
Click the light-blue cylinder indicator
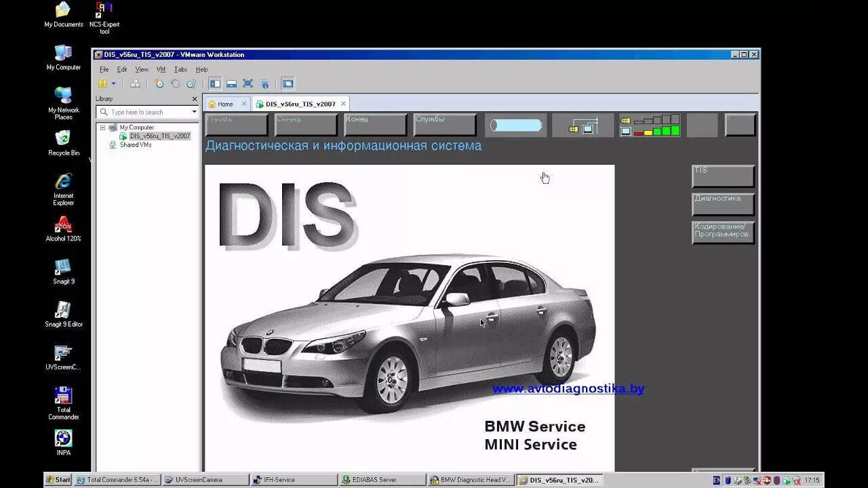coord(515,125)
